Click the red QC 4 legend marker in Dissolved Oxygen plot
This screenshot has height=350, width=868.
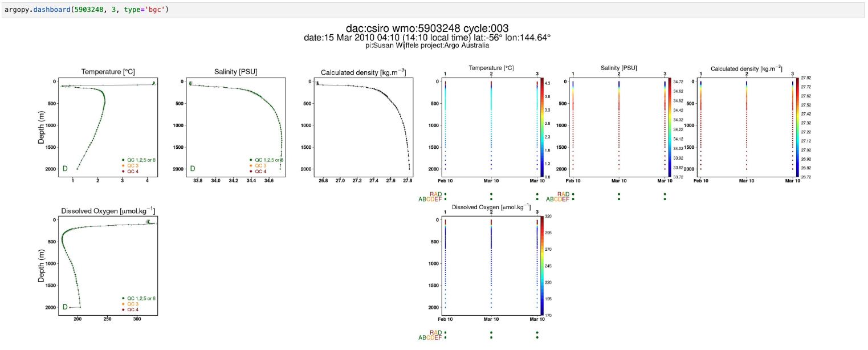click(123, 310)
